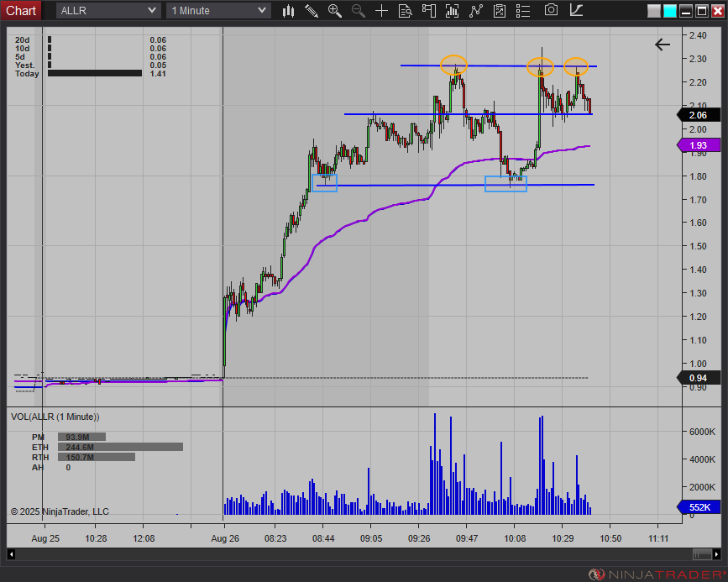Click the Yest. range label
This screenshot has width=728, height=582.
coord(24,65)
